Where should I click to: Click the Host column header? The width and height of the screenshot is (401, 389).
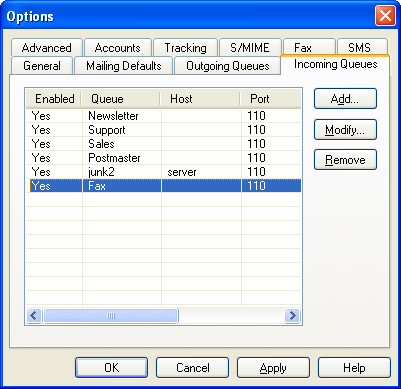pos(201,99)
